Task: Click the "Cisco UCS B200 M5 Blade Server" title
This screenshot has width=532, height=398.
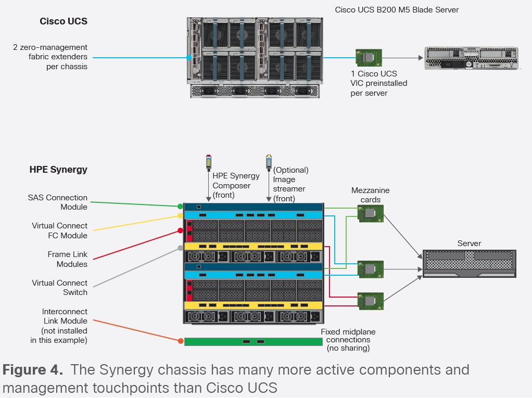Action: (x=397, y=10)
